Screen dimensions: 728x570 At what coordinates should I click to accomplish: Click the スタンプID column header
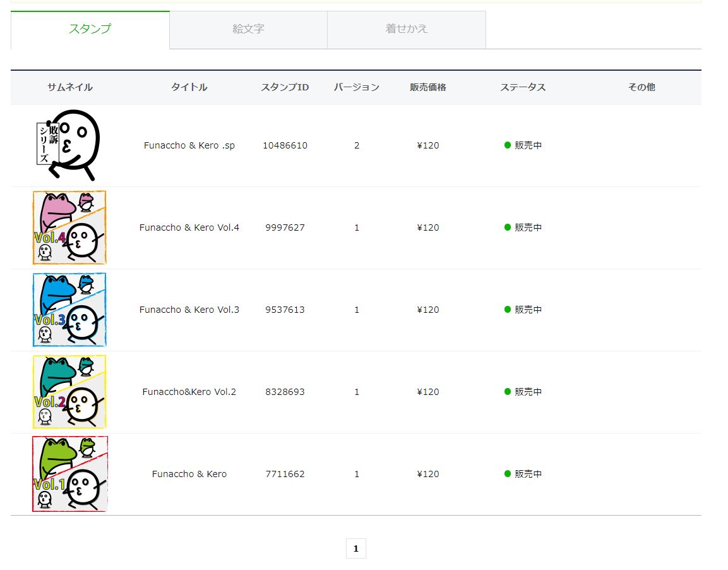285,87
